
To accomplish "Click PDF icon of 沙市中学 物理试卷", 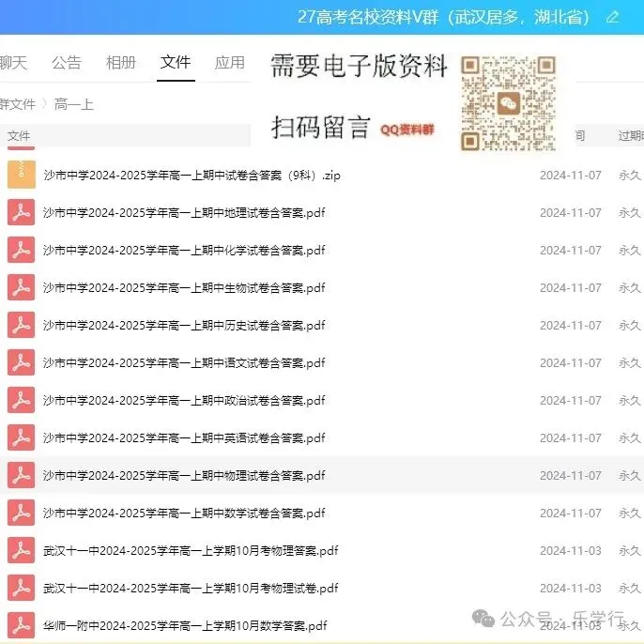I will click(x=21, y=475).
